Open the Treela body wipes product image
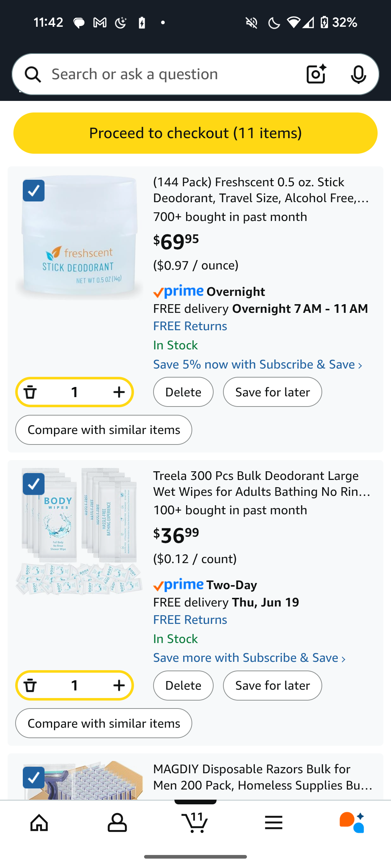 pyautogui.click(x=80, y=532)
